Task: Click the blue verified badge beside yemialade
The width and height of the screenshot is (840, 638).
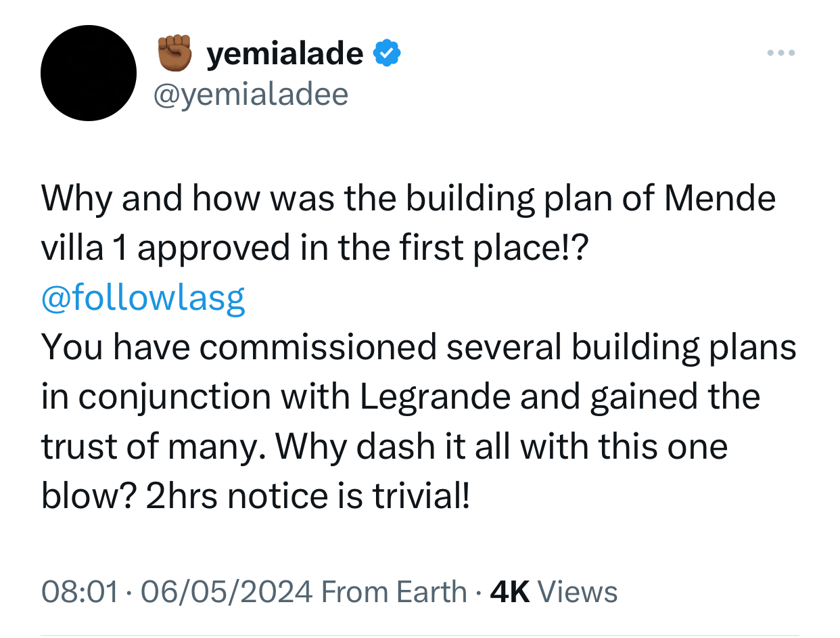Action: click(388, 54)
